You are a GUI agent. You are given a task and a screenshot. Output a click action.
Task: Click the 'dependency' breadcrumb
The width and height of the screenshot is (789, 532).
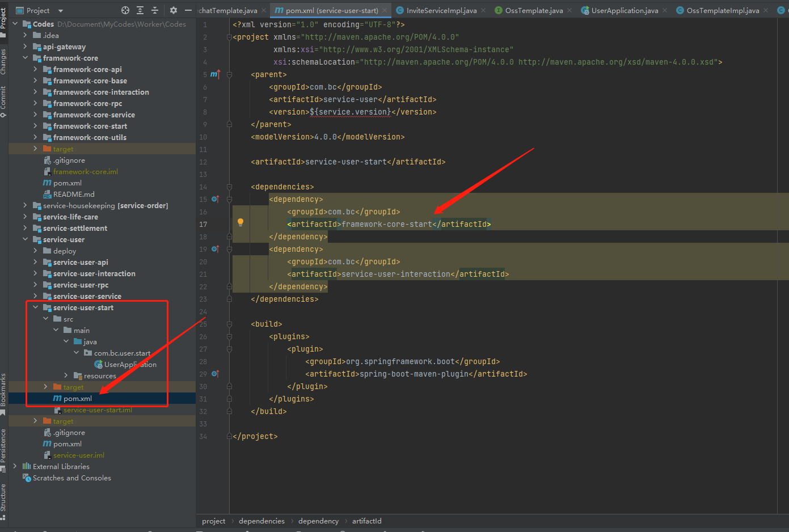click(318, 521)
